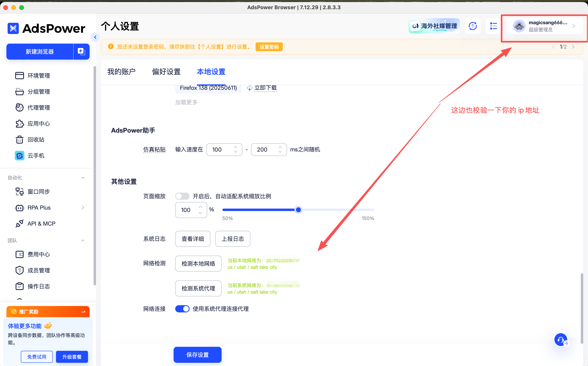This screenshot has width=588, height=366.
Task: Adjust the page zoom percentage slider
Action: (x=298, y=210)
